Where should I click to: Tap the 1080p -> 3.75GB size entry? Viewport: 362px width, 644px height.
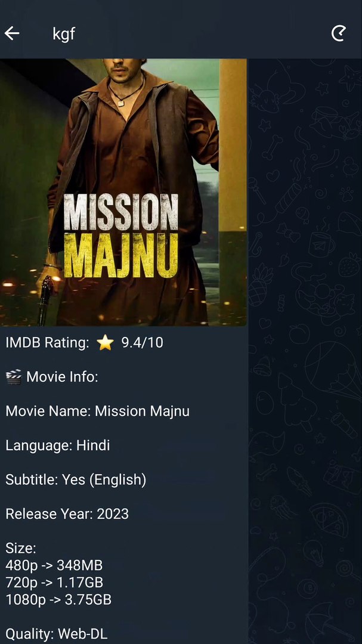click(x=58, y=599)
